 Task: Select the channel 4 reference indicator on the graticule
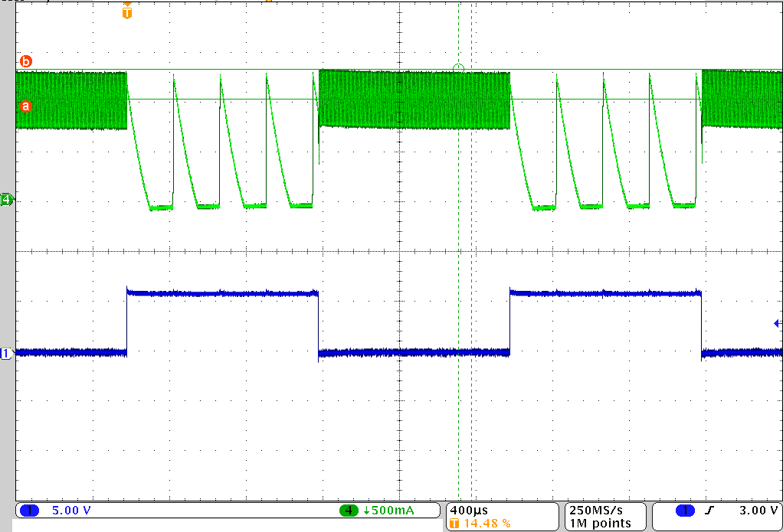[6, 201]
